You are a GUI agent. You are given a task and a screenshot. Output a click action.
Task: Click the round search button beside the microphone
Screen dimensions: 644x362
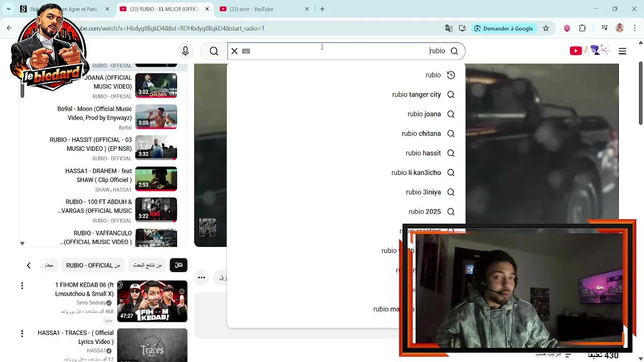pos(214,51)
